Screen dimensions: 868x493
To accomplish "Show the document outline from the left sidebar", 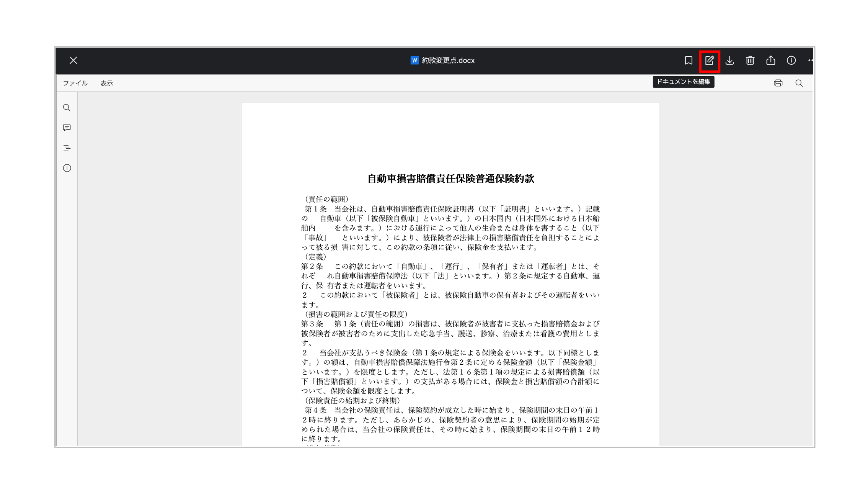I will click(x=67, y=148).
